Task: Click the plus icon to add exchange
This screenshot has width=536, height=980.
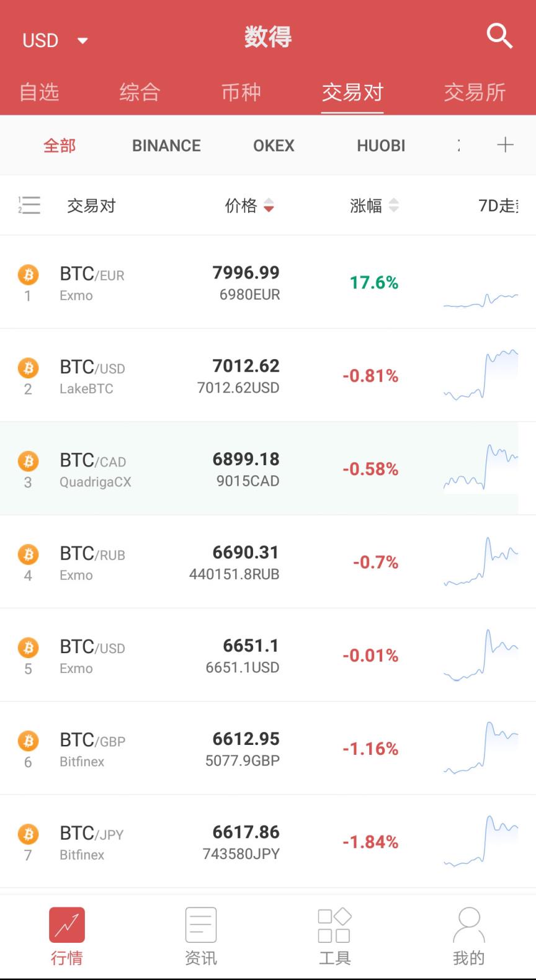Action: pyautogui.click(x=505, y=145)
